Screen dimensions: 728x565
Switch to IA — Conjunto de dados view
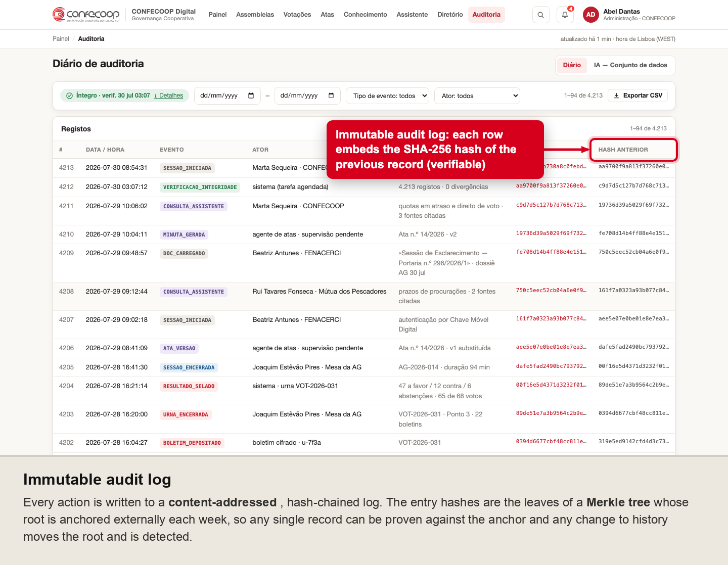pos(630,65)
